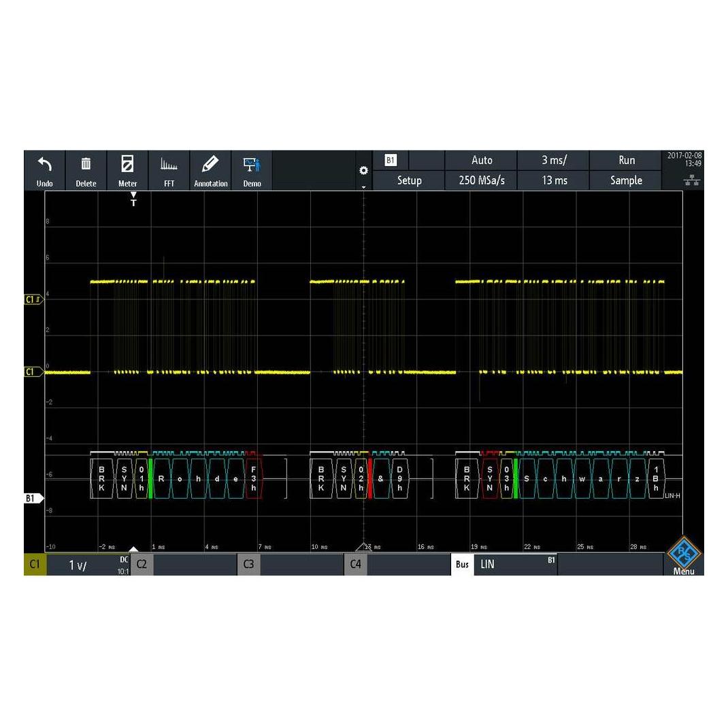Expand the toolbar dropdown arrow below gear

(x=363, y=187)
